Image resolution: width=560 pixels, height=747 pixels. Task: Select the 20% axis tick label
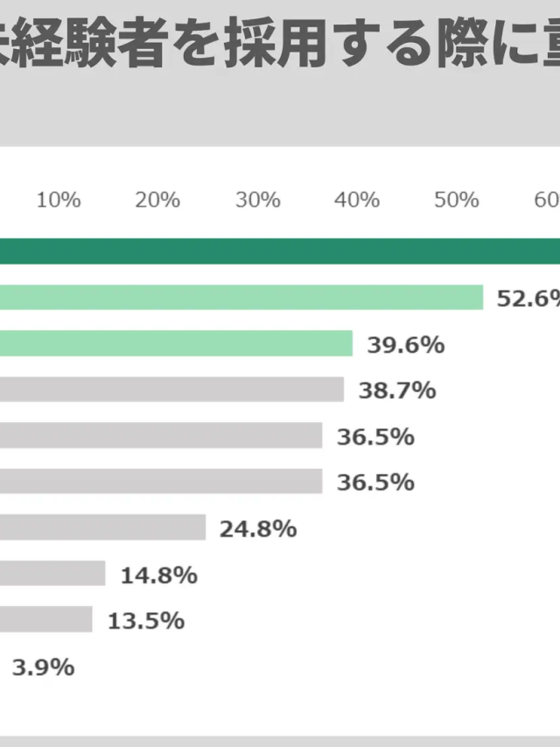coord(157,200)
